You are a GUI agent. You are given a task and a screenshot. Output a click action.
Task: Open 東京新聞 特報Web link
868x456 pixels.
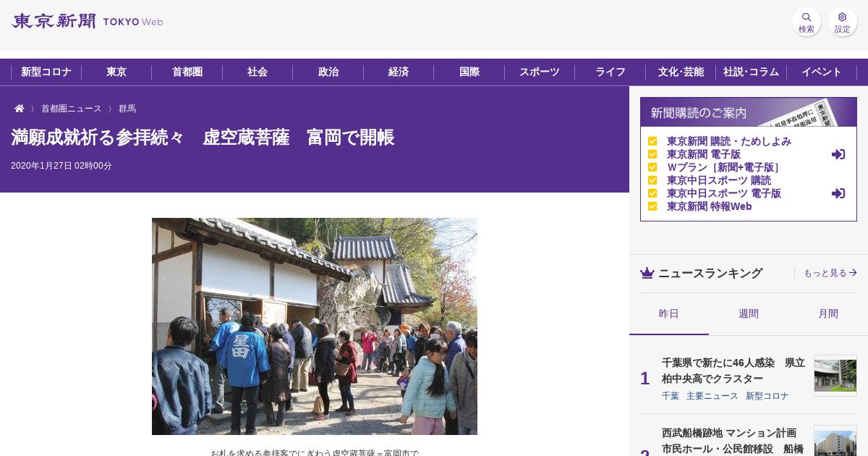(710, 206)
